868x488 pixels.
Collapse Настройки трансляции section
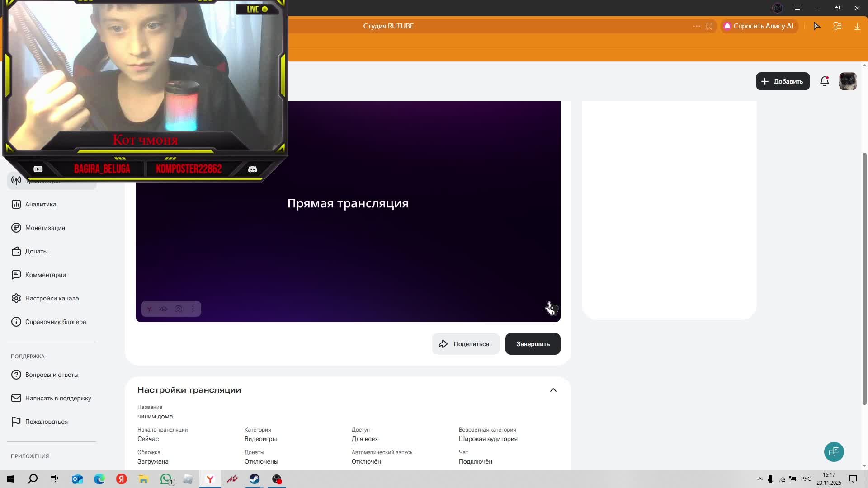[553, 390]
